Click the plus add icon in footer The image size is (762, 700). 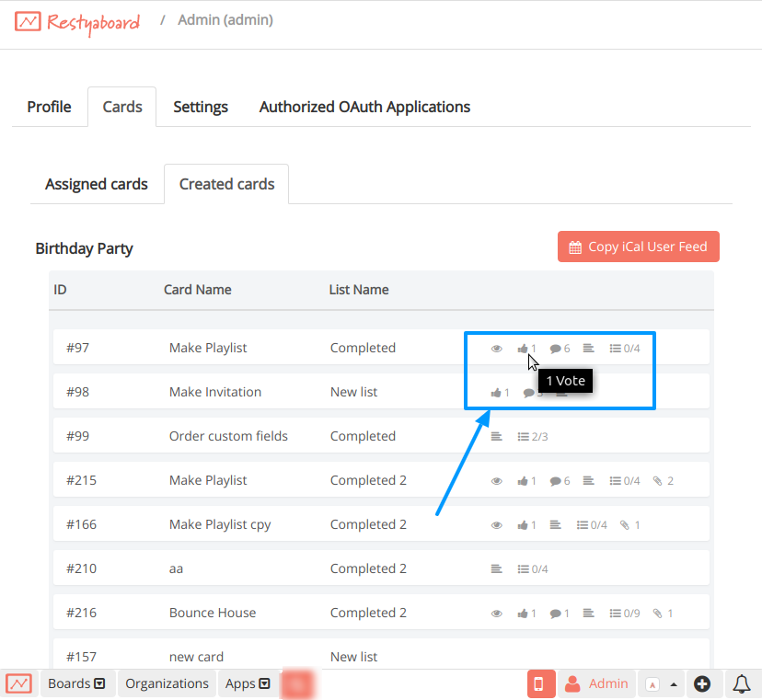point(702,684)
